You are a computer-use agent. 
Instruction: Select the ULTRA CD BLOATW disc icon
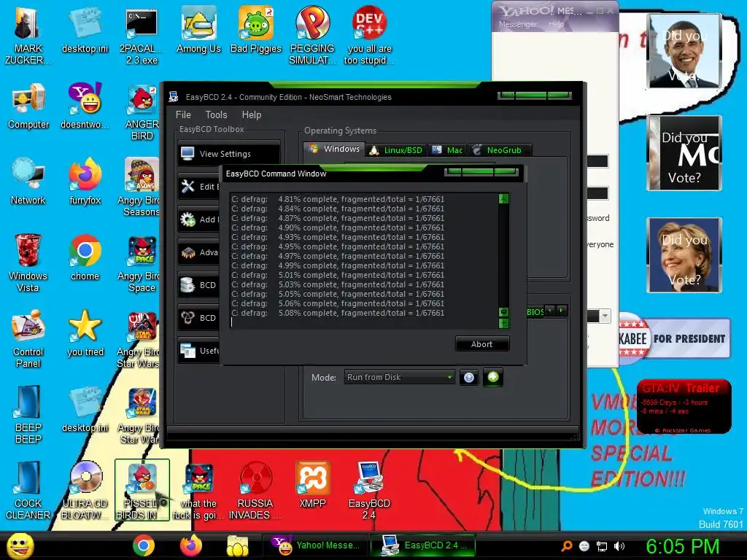(85, 491)
